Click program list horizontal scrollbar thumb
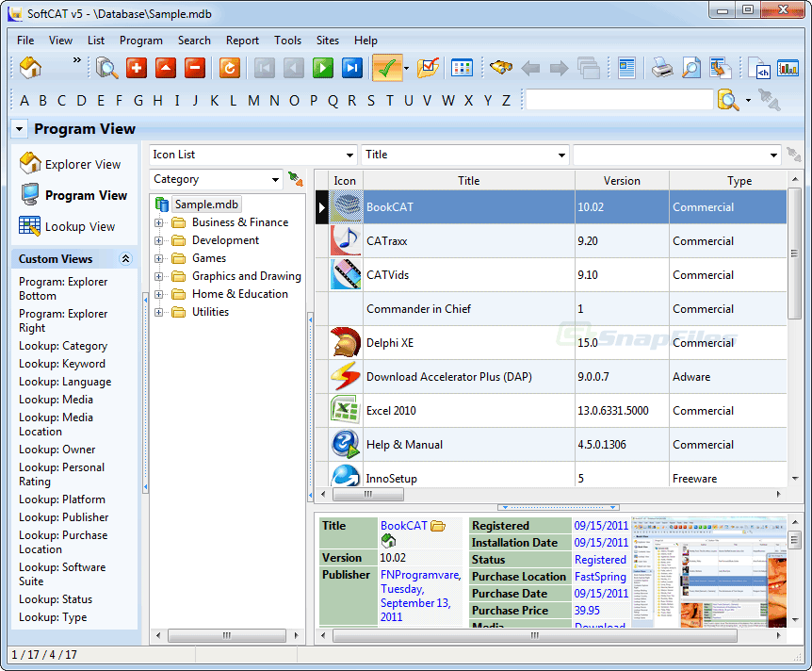The width and height of the screenshot is (812, 671). pos(368,495)
